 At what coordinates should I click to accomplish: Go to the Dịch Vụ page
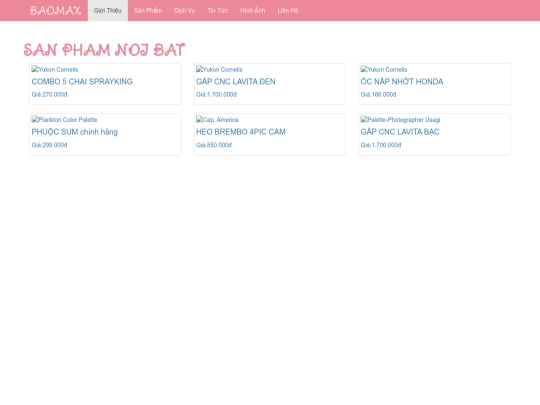185,10
